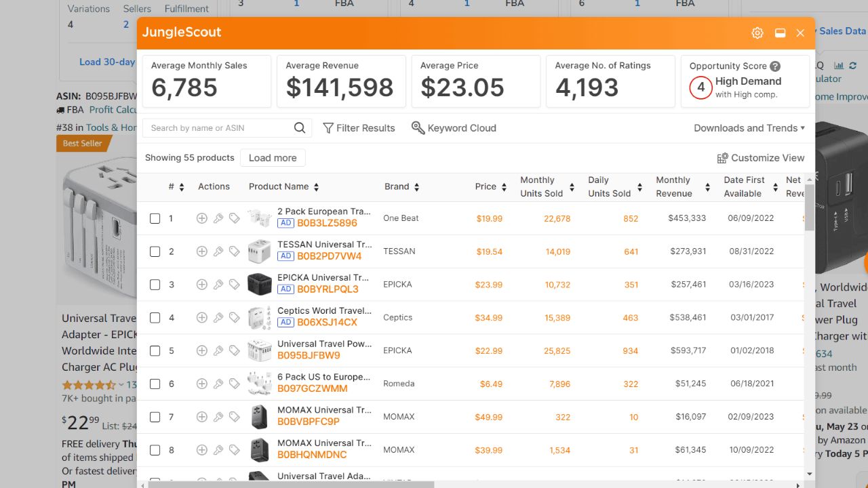Add row 5 EPICKA product to tracker

point(201,350)
